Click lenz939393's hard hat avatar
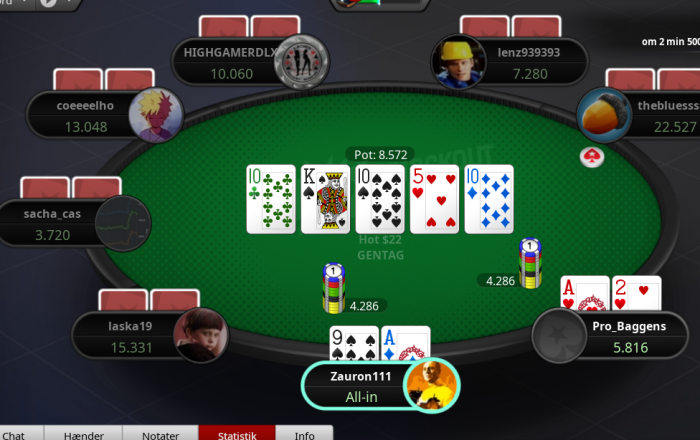 pos(458,62)
